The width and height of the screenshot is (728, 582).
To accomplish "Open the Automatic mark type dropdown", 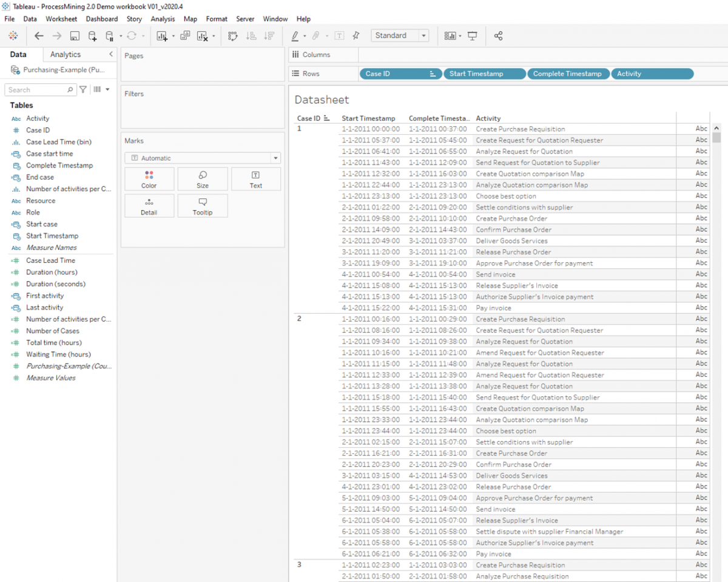I will click(x=276, y=158).
